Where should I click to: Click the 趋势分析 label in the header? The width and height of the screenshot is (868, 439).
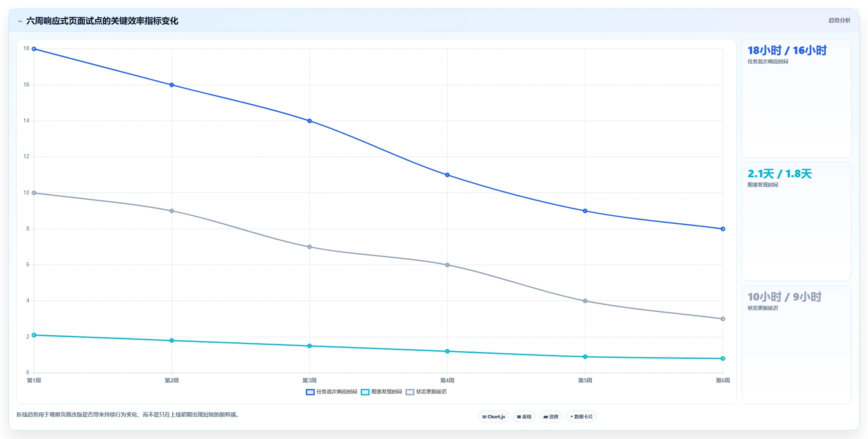pyautogui.click(x=839, y=20)
